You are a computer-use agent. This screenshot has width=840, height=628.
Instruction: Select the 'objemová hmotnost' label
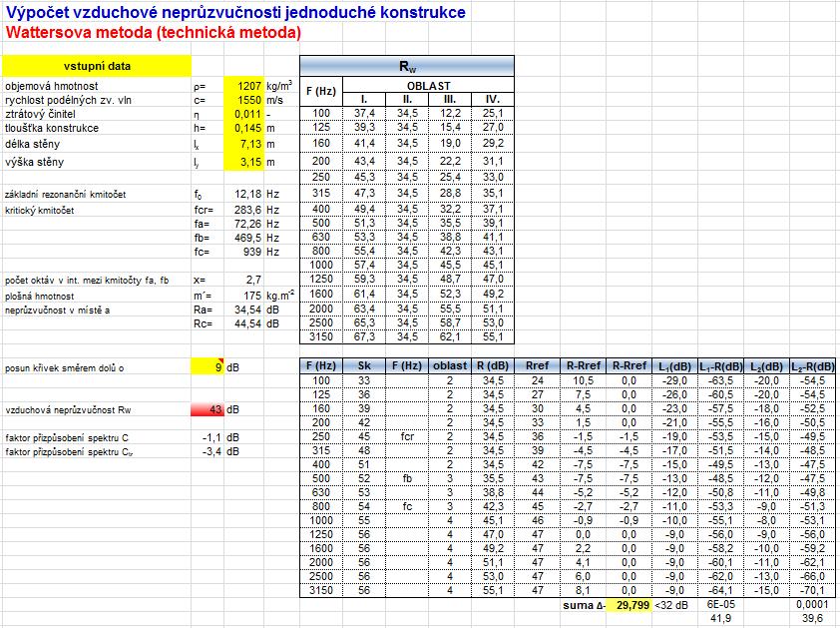tap(52, 86)
